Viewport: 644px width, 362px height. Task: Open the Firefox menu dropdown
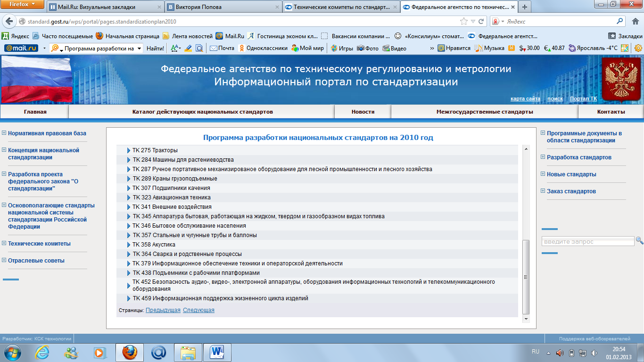click(23, 4)
